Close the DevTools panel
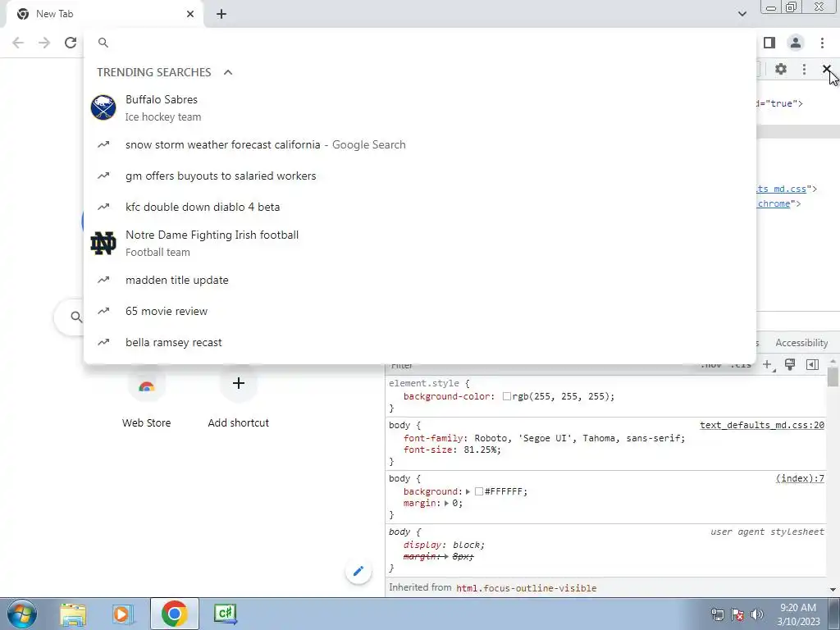This screenshot has width=840, height=630. [827, 69]
